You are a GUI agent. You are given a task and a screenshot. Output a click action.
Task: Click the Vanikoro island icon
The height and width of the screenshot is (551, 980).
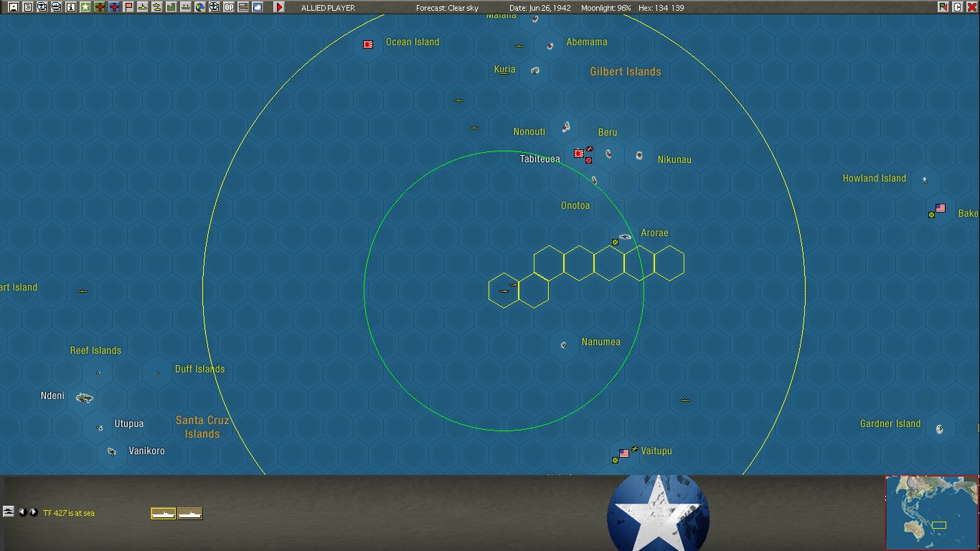[x=112, y=451]
